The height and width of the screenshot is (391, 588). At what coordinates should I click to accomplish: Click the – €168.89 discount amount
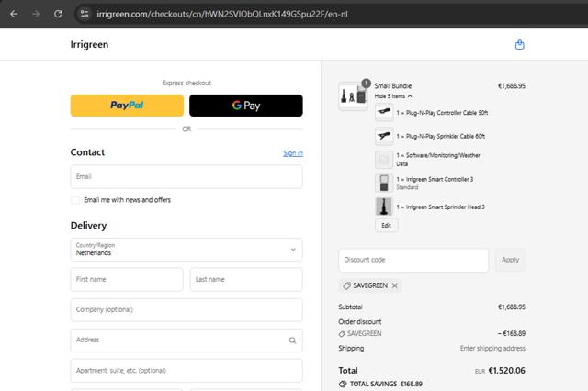512,333
